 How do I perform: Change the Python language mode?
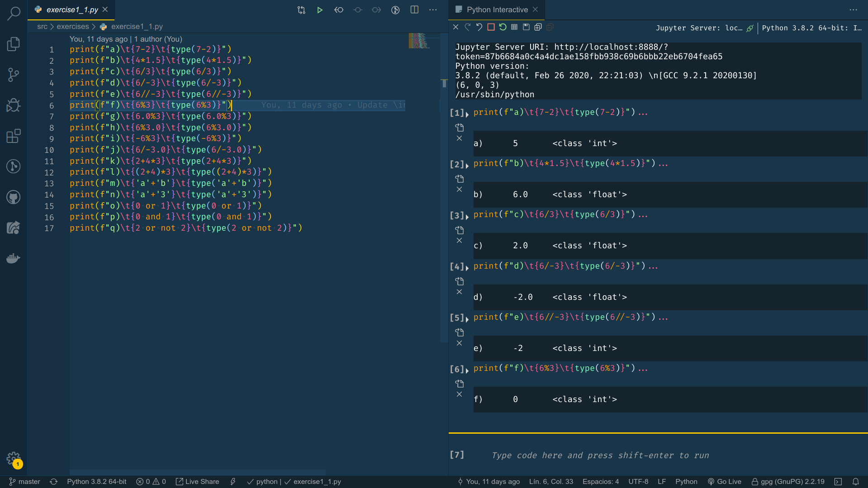tap(686, 482)
